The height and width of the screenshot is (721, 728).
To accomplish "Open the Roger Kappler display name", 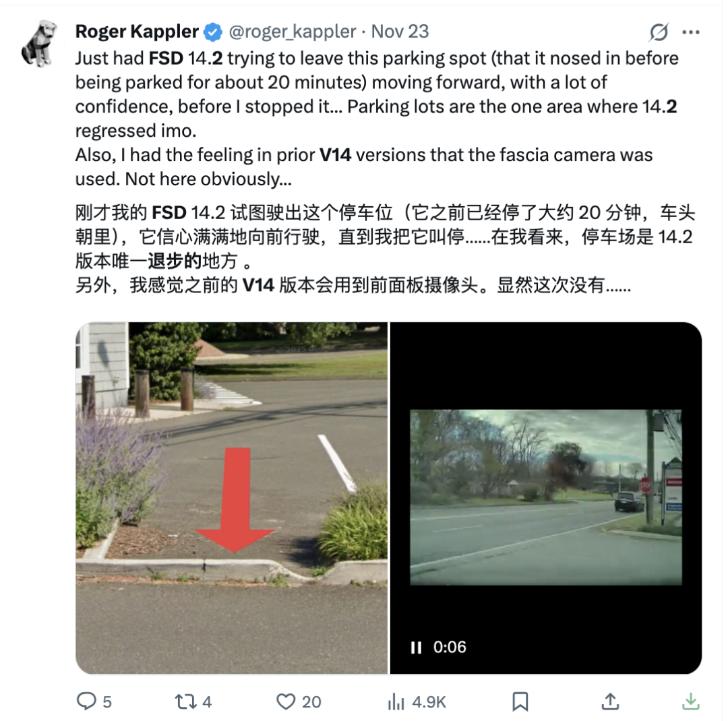I will (x=137, y=32).
